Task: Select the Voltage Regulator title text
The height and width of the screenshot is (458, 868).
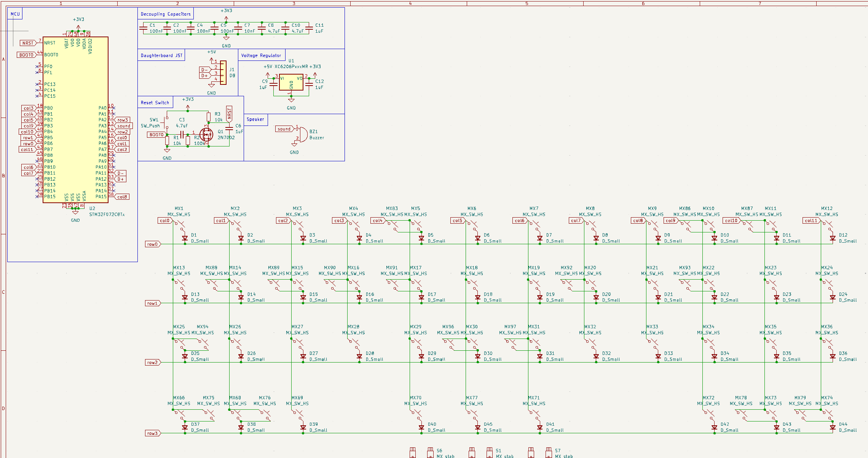Action: click(261, 56)
